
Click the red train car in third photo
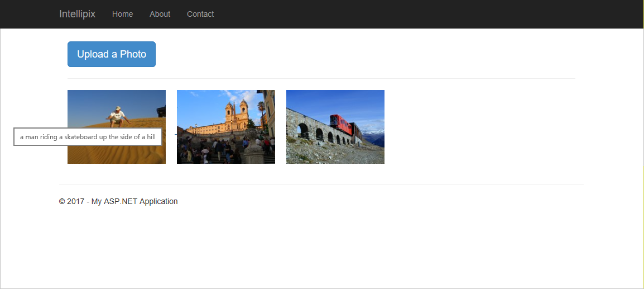[340, 124]
